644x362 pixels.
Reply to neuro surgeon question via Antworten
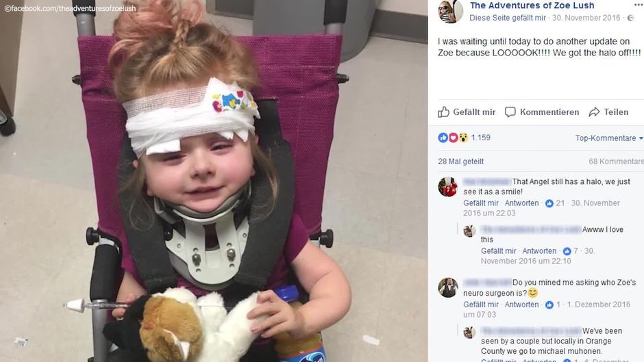[521, 304]
